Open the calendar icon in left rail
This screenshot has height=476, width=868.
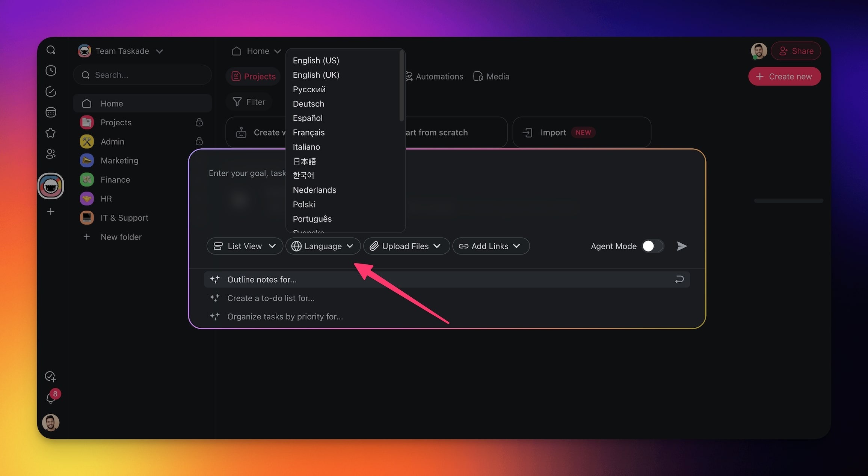(51, 112)
